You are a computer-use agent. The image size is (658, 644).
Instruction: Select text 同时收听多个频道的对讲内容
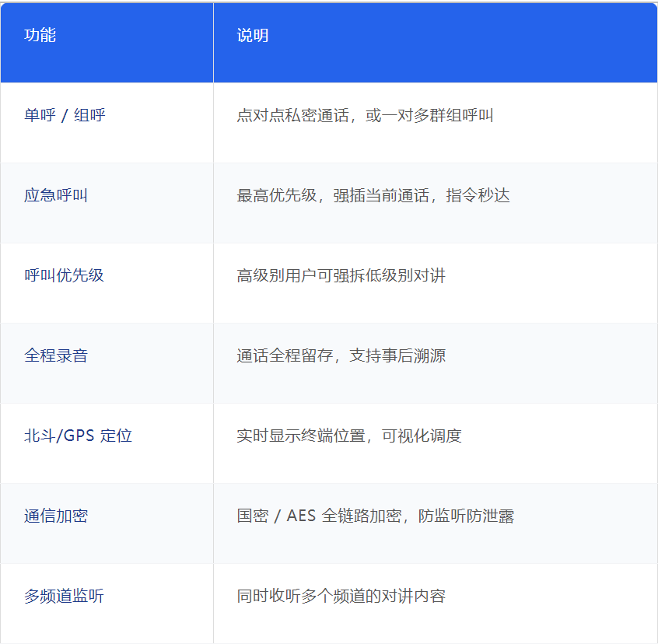coord(341,597)
